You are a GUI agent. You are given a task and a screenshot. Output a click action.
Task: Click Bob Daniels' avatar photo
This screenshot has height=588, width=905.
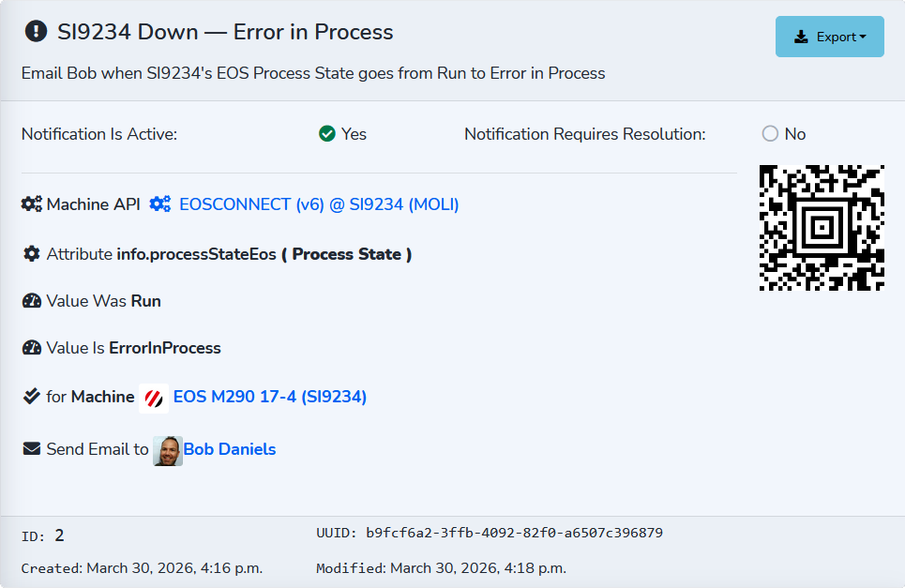tap(167, 451)
